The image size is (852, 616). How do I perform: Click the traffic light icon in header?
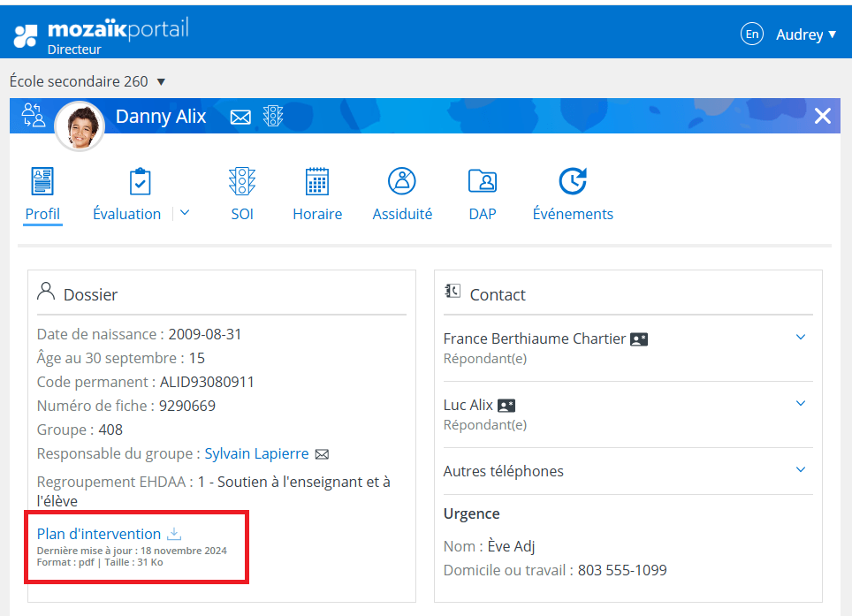point(272,117)
